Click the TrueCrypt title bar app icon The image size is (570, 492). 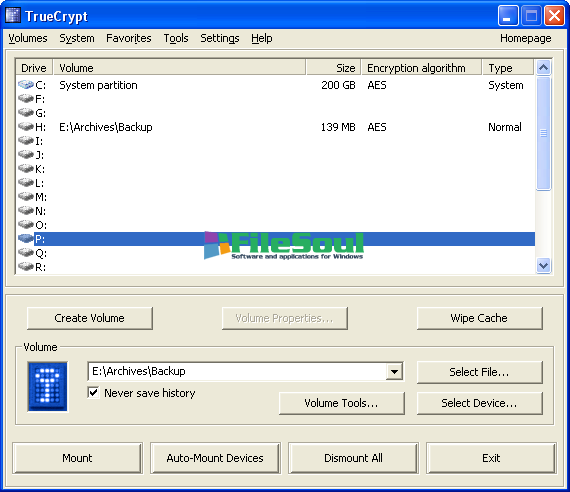[13, 16]
